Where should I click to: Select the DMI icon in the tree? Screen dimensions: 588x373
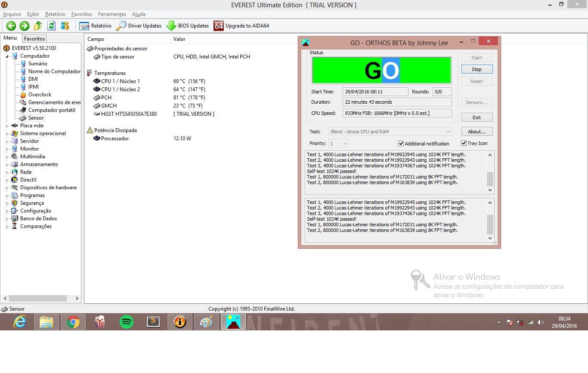point(23,79)
